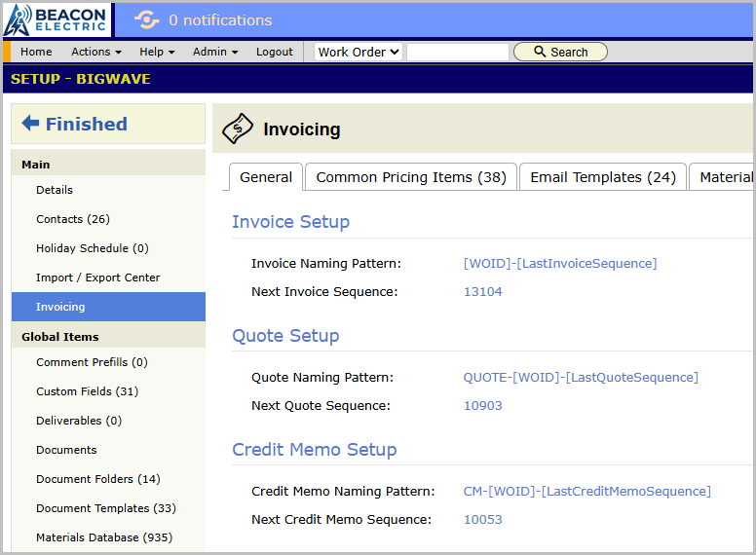756x555 pixels.
Task: Click Logout in the menu bar
Action: click(275, 52)
